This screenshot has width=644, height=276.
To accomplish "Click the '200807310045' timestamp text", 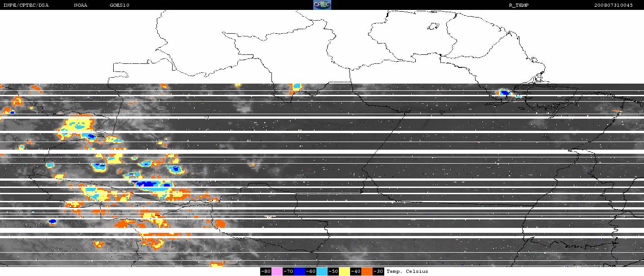I will tap(613, 5).
